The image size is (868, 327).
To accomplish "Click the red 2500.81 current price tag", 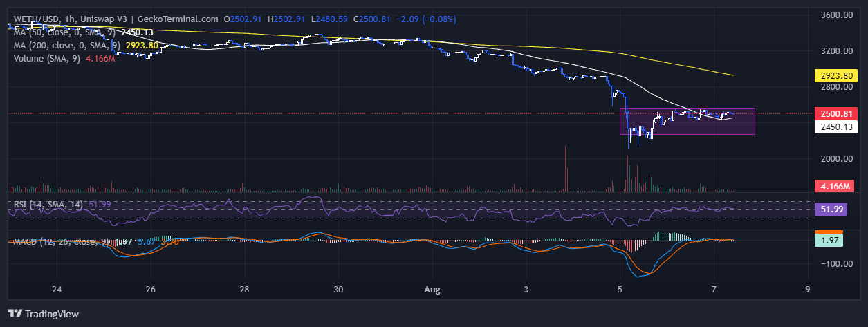I will [838, 113].
